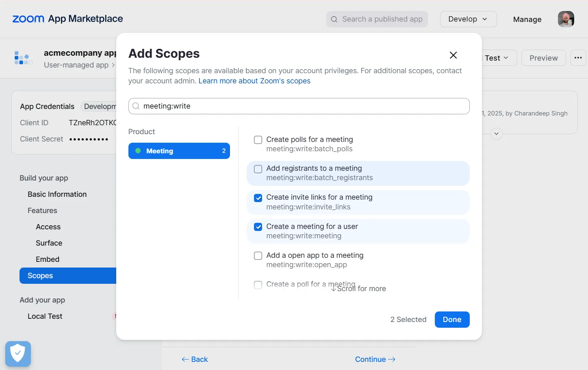
Task: Select Scopes in sidebar
Action: 68,276
